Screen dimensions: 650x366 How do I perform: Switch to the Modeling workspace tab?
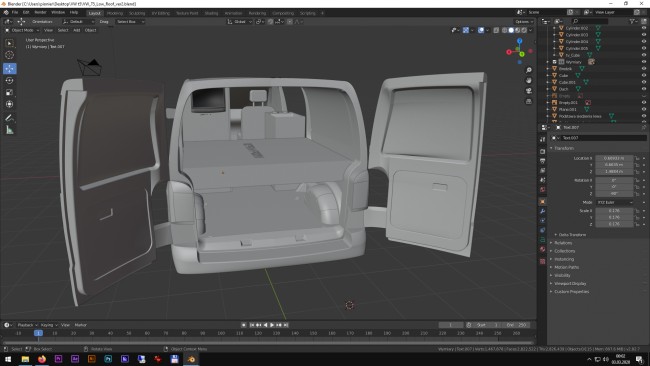pyautogui.click(x=115, y=13)
